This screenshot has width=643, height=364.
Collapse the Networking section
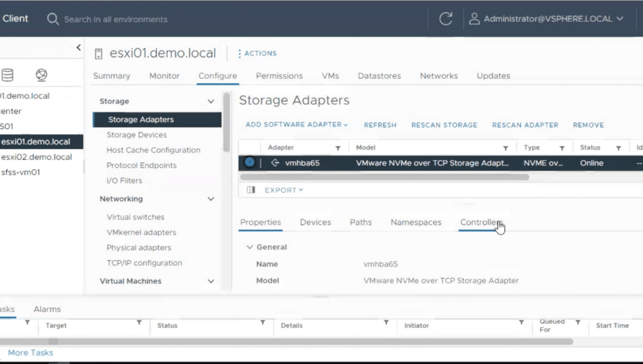coord(211,199)
